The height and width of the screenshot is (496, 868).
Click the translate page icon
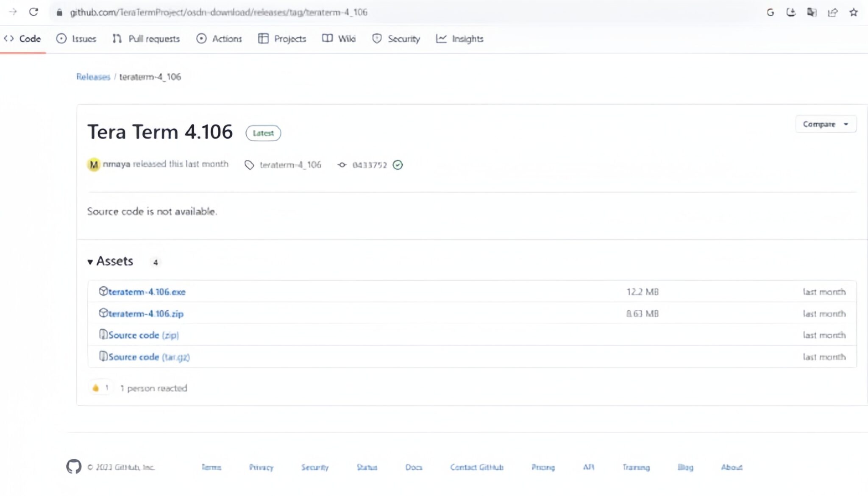point(812,12)
